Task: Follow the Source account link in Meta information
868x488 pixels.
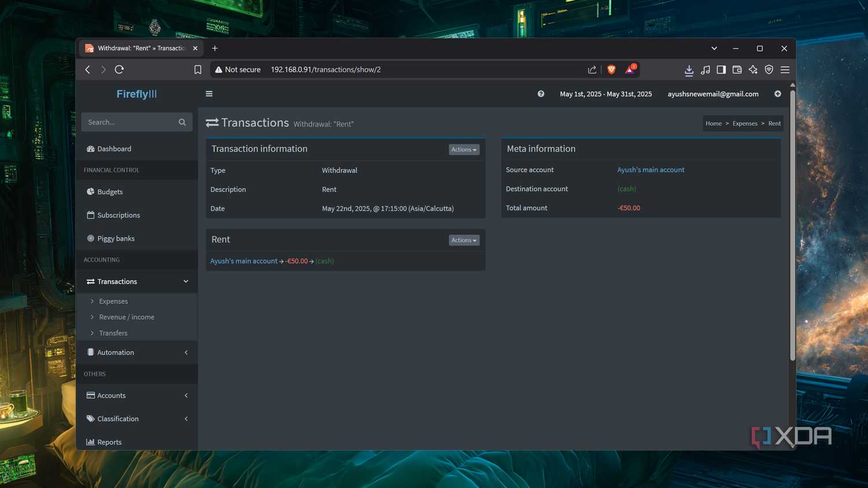Action: (x=650, y=170)
